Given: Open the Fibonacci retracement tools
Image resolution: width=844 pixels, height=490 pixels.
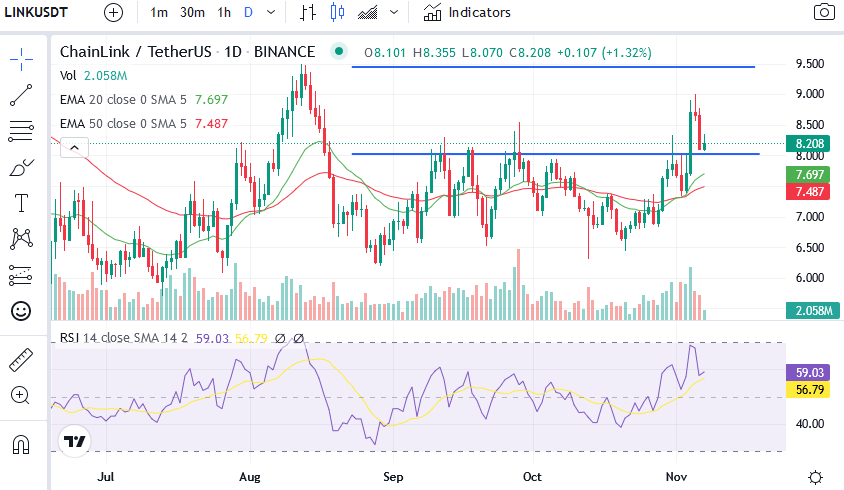Looking at the screenshot, I should click(x=22, y=131).
